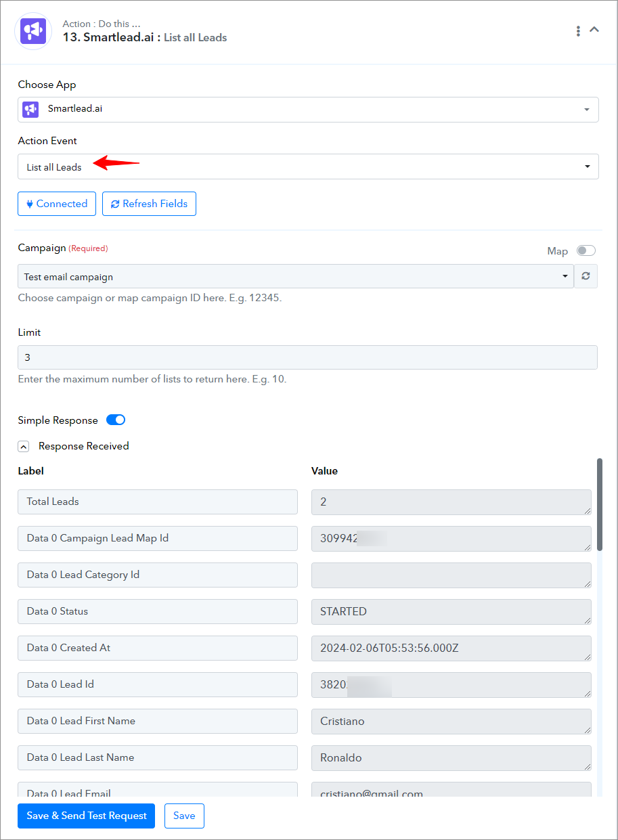This screenshot has height=840, width=618.
Task: Select the Total Leads label field
Action: [158, 502]
